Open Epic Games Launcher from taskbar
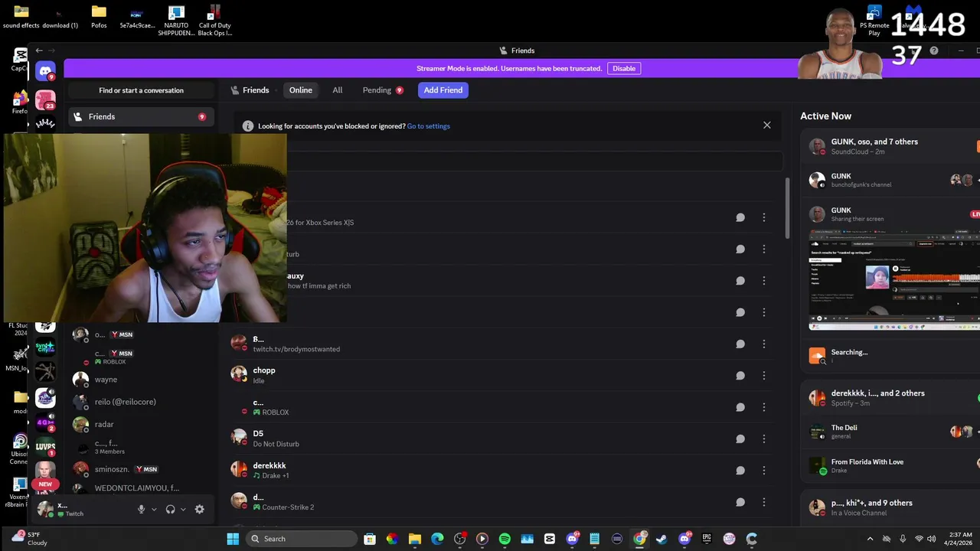Screen dimensions: 980x551 pos(707,539)
